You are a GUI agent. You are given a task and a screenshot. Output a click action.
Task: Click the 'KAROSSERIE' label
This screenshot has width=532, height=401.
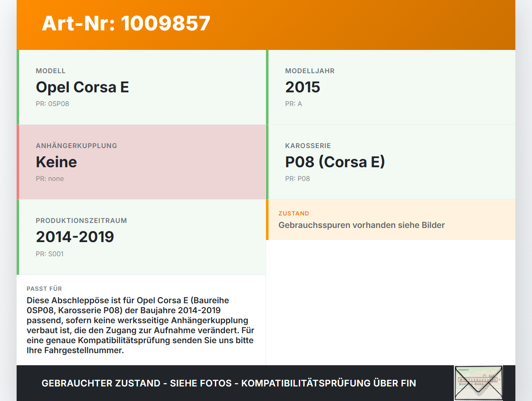[308, 146]
